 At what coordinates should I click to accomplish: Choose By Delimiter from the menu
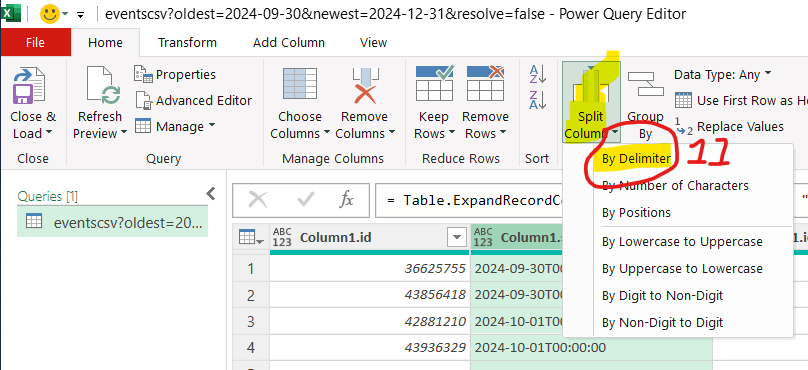click(636, 159)
